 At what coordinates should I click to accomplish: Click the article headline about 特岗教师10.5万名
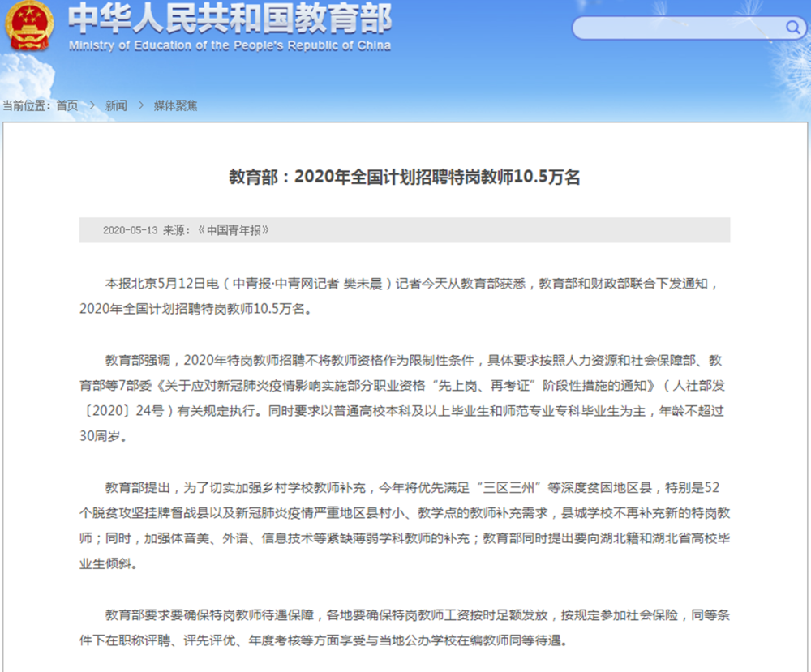coord(405,177)
